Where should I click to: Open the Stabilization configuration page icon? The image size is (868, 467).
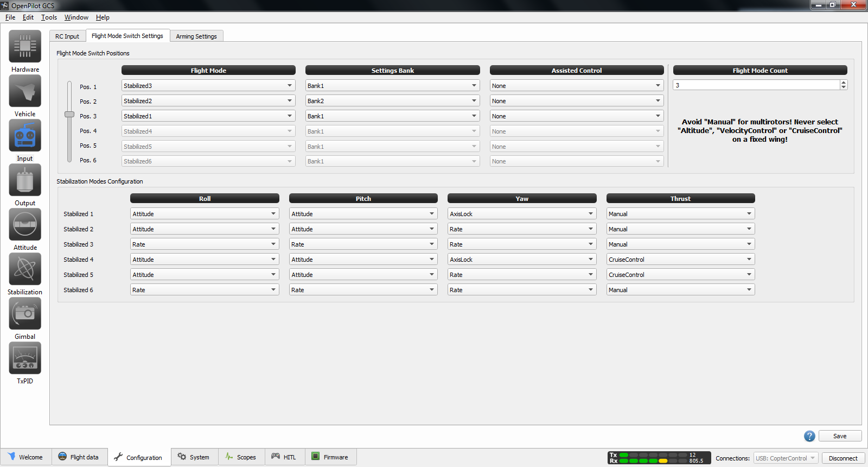25,269
